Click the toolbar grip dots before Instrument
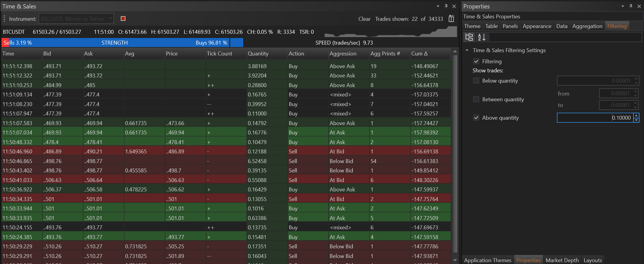The width and height of the screenshot is (644, 264). pos(5,19)
